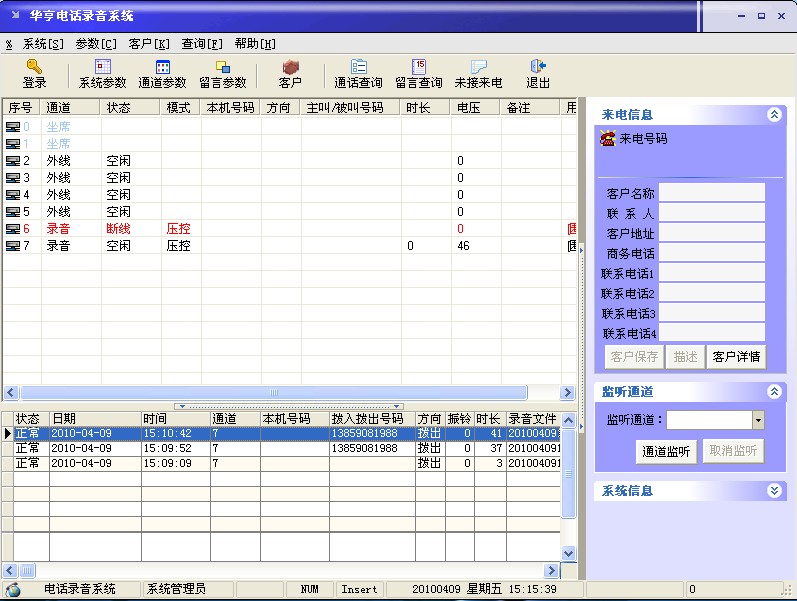Open the 查询[F] menu
The image size is (797, 601).
tap(201, 44)
